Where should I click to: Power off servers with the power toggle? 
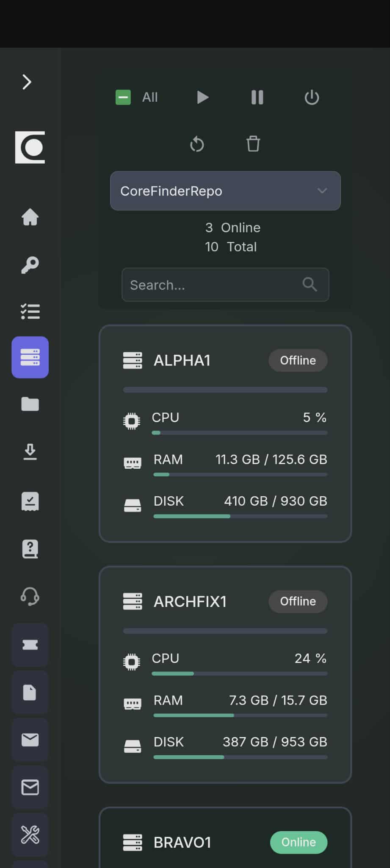point(312,97)
